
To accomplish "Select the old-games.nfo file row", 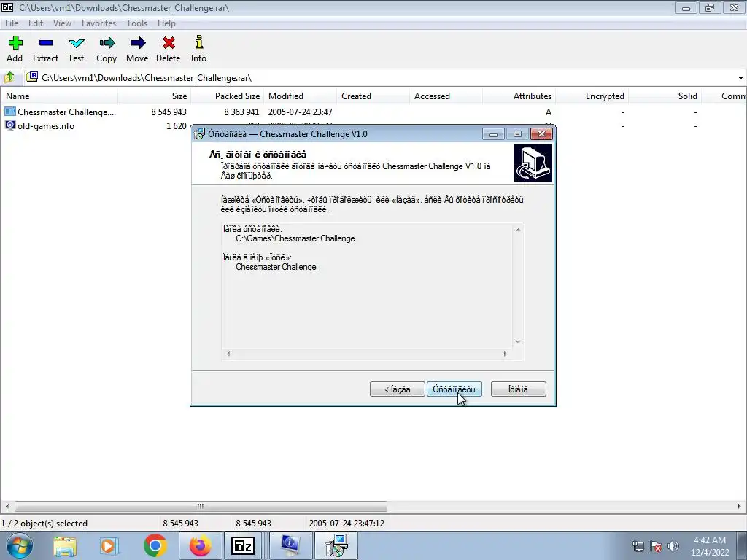I will tap(373, 125).
